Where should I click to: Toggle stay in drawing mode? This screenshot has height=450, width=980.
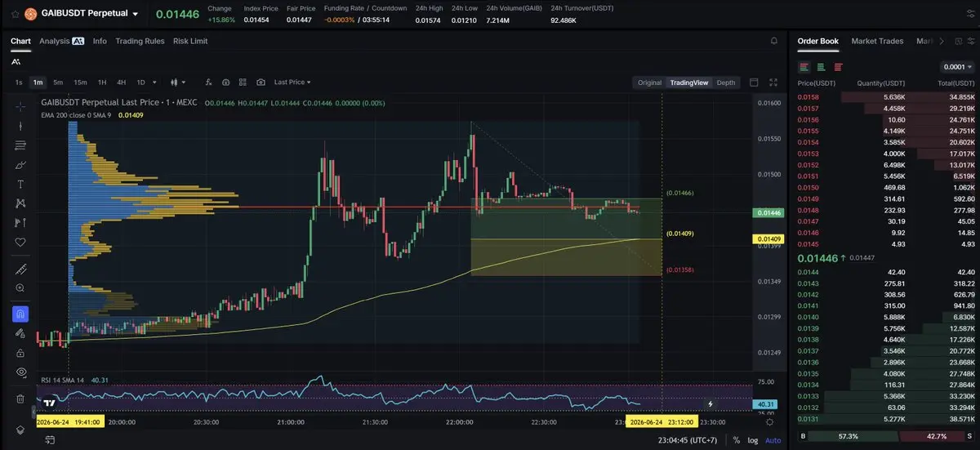pyautogui.click(x=20, y=333)
